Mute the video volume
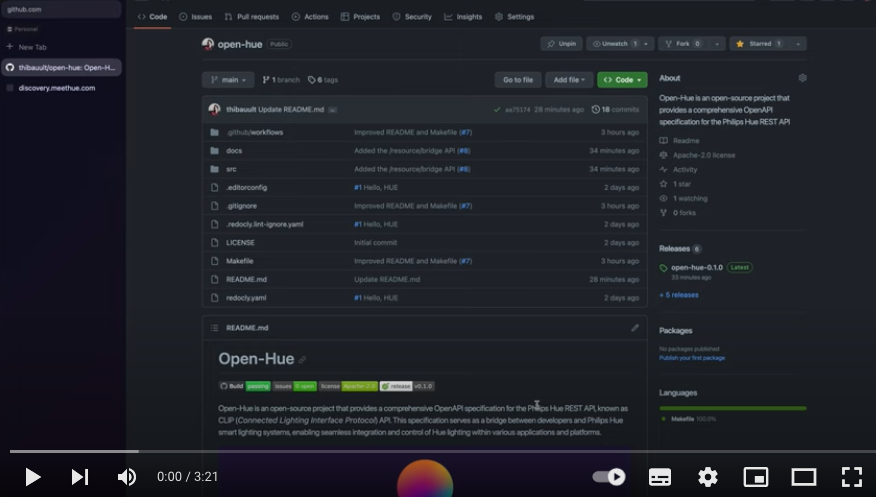Image resolution: width=876 pixels, height=497 pixels. point(127,477)
